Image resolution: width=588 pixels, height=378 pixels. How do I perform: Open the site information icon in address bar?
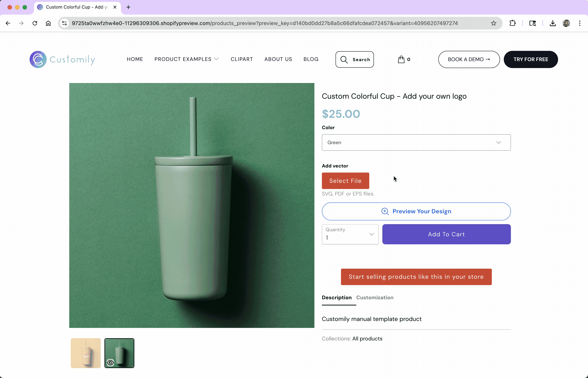pyautogui.click(x=64, y=23)
